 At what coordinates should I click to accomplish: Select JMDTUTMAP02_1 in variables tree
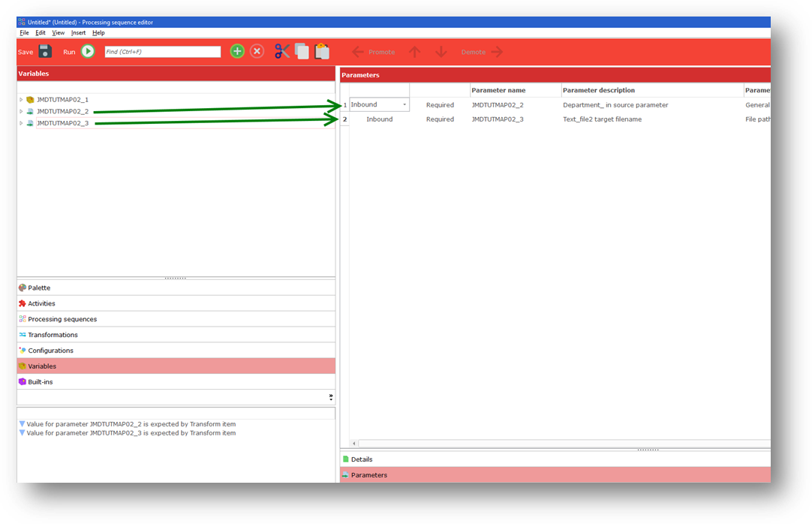[62, 99]
